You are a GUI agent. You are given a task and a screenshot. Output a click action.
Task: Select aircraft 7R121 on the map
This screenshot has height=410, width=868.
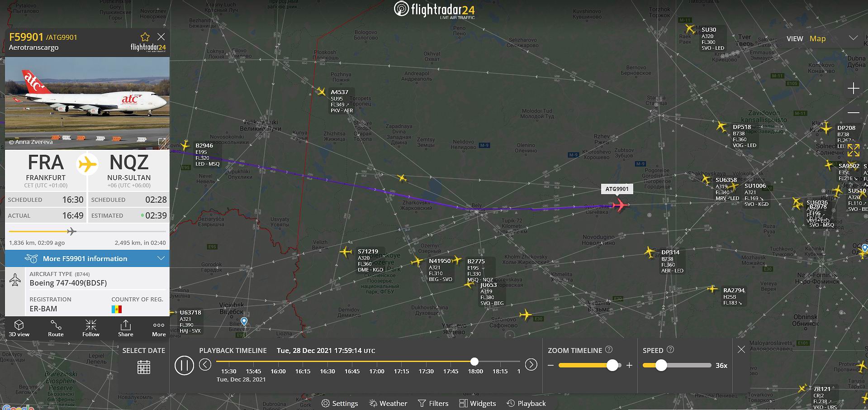pyautogui.click(x=802, y=388)
